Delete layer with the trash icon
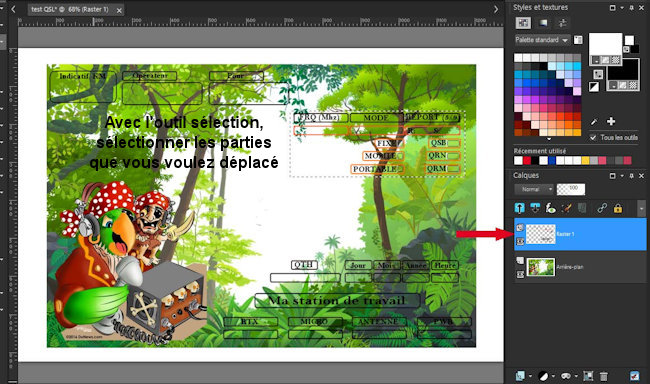The height and width of the screenshot is (384, 650). tap(604, 376)
